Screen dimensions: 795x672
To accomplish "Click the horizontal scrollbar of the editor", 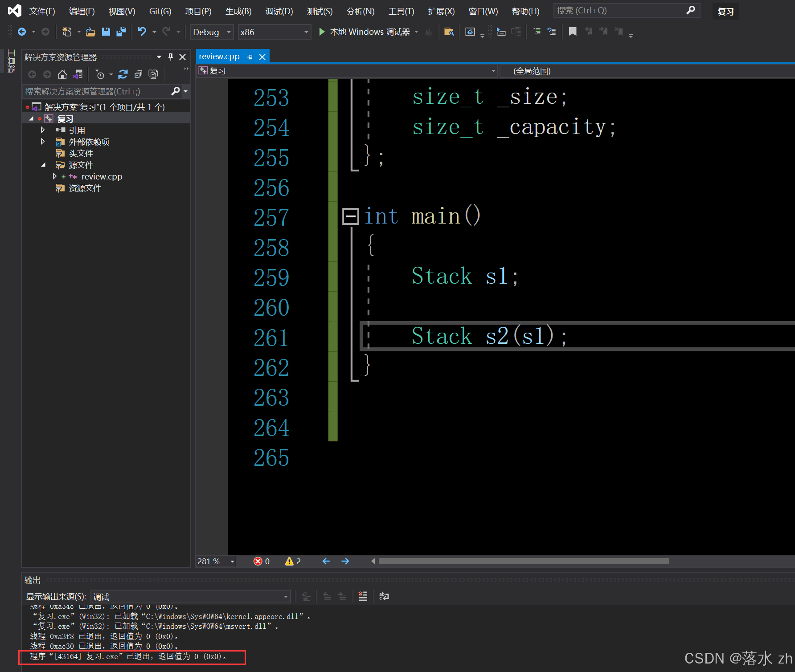I will point(523,561).
